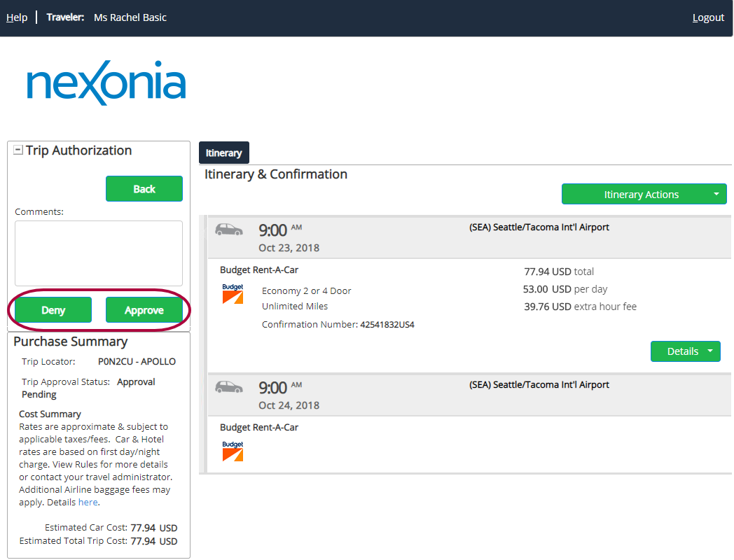The height and width of the screenshot is (560, 734).
Task: Select the confirmation number 42541832US4
Action: pos(387,325)
